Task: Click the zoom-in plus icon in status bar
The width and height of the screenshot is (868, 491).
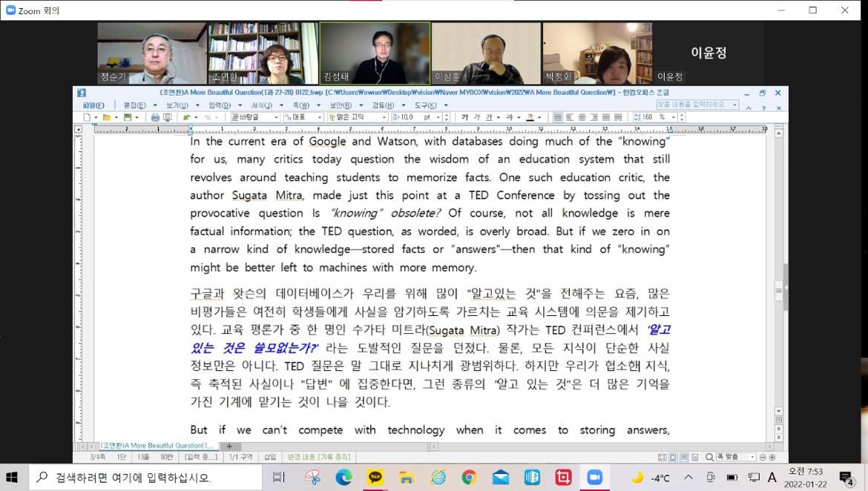Action: [772, 458]
